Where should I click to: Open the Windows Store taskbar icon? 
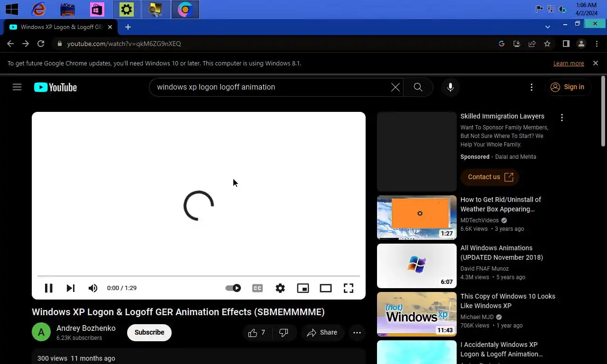click(x=97, y=9)
